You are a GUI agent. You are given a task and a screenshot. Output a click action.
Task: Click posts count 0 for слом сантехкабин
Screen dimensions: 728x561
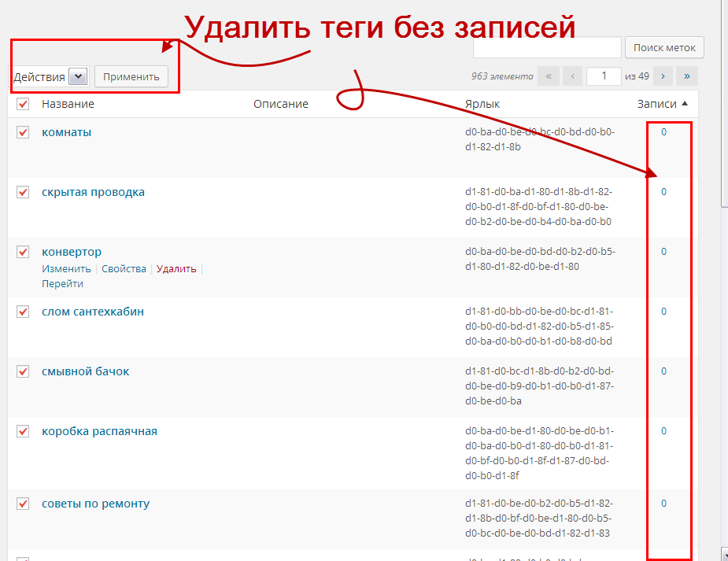(663, 312)
